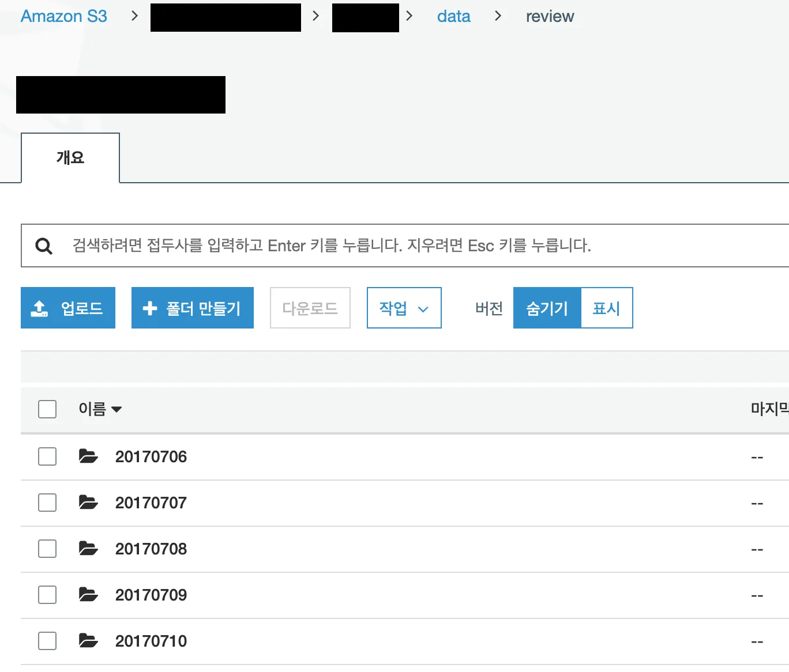Focus the prefix search input field
Screen dimensions: 789x672
[404, 246]
